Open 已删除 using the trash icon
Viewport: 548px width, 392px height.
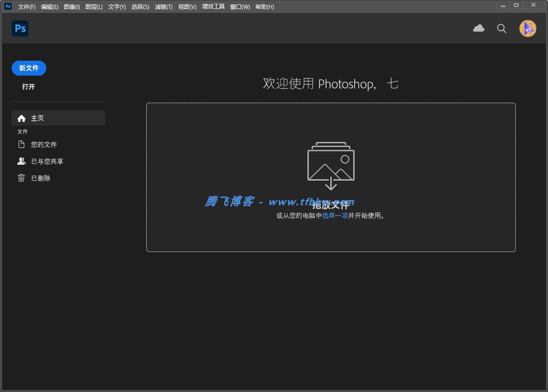pyautogui.click(x=21, y=178)
